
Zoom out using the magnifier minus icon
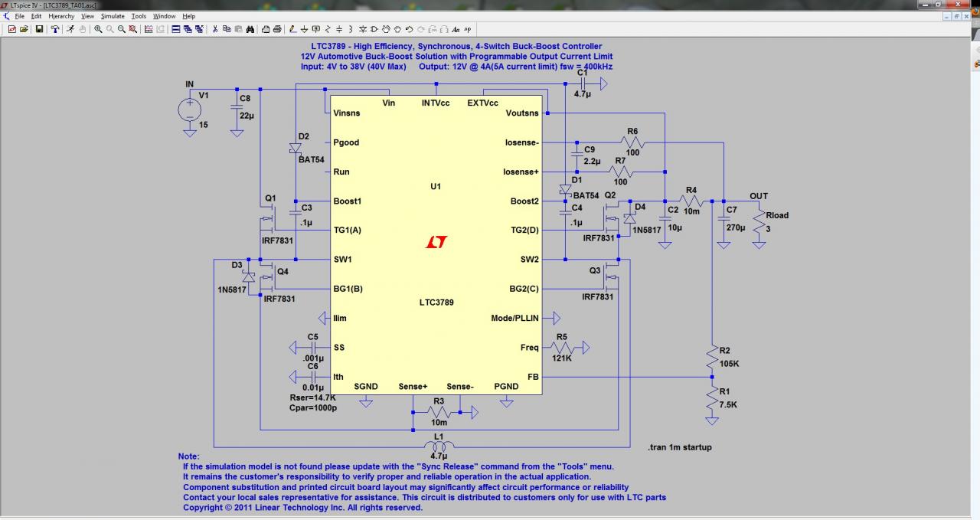[x=121, y=29]
